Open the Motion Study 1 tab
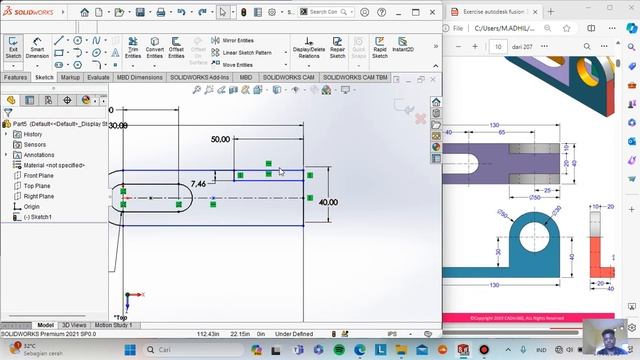This screenshot has width=640, height=360. (x=113, y=325)
